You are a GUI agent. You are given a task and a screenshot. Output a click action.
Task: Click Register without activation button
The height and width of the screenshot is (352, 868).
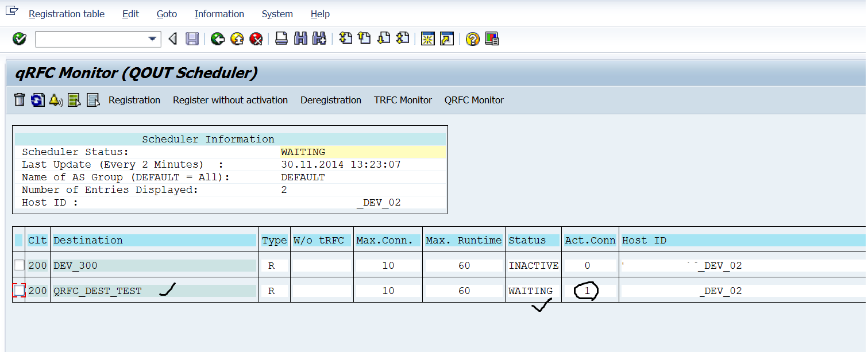coord(230,100)
